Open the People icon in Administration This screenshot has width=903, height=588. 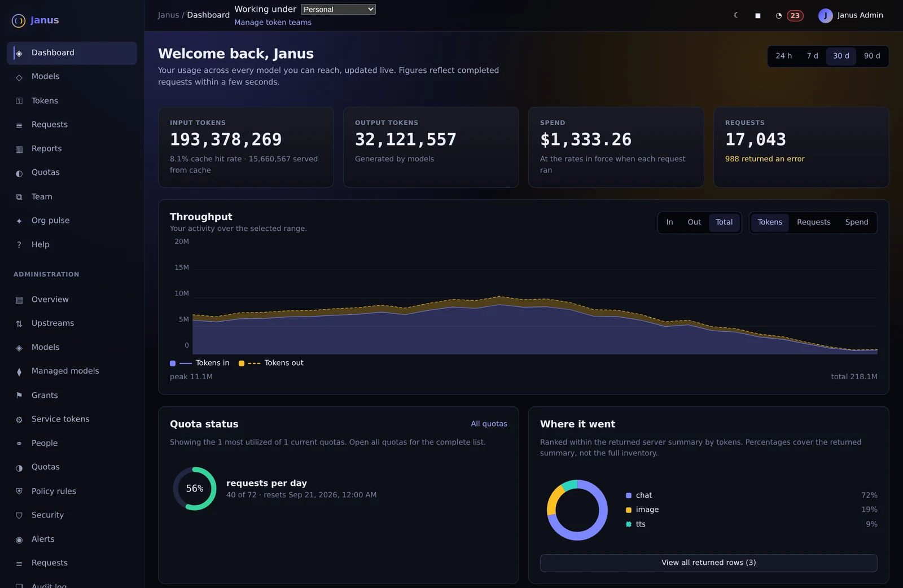pos(19,444)
